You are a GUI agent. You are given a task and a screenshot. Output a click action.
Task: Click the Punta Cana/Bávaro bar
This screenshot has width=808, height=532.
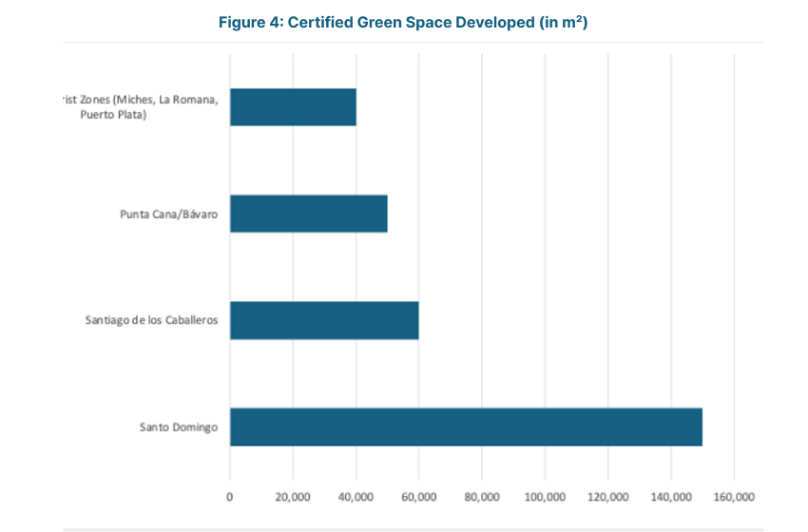[308, 214]
